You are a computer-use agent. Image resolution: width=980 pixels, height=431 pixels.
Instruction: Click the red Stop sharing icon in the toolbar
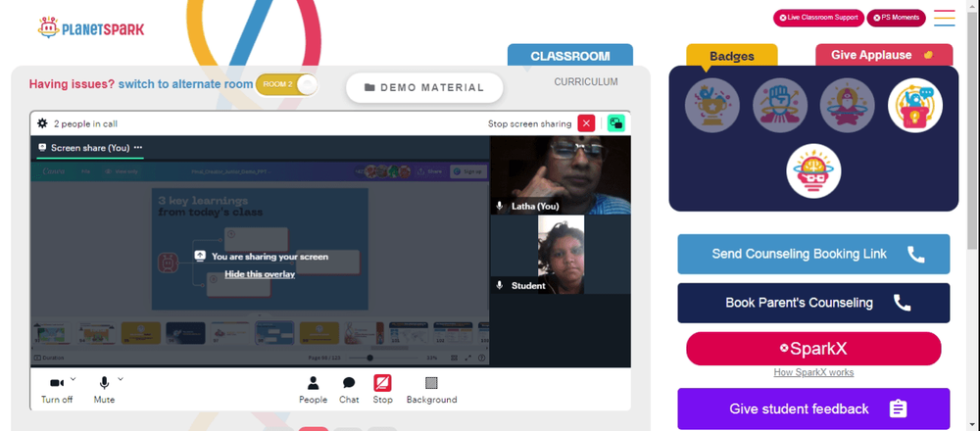point(382,383)
